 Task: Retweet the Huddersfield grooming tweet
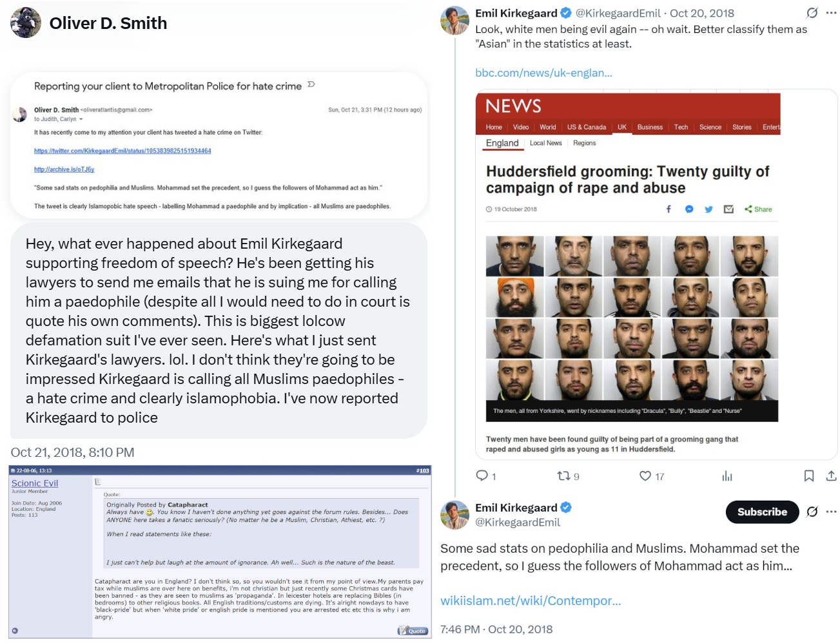563,476
